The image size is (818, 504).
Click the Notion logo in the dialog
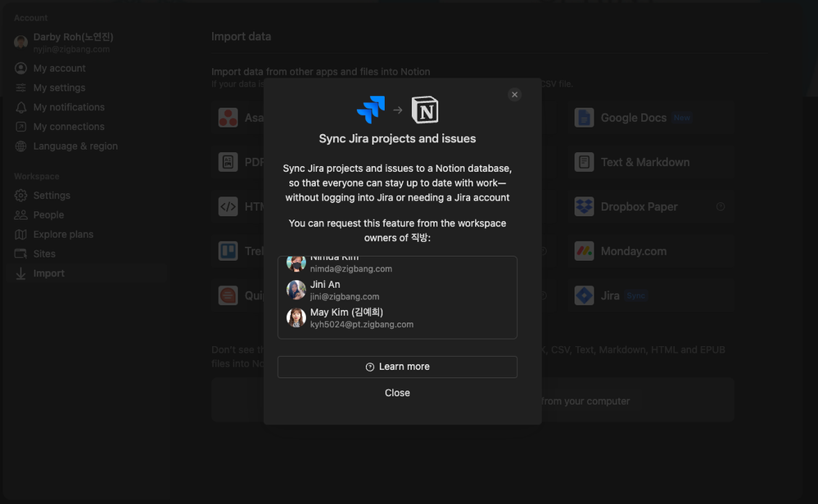(425, 110)
